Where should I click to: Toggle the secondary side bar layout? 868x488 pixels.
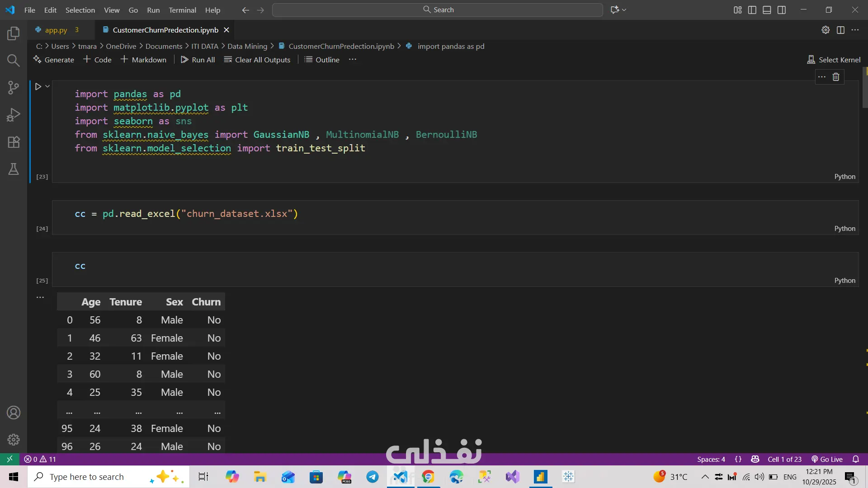(x=782, y=10)
